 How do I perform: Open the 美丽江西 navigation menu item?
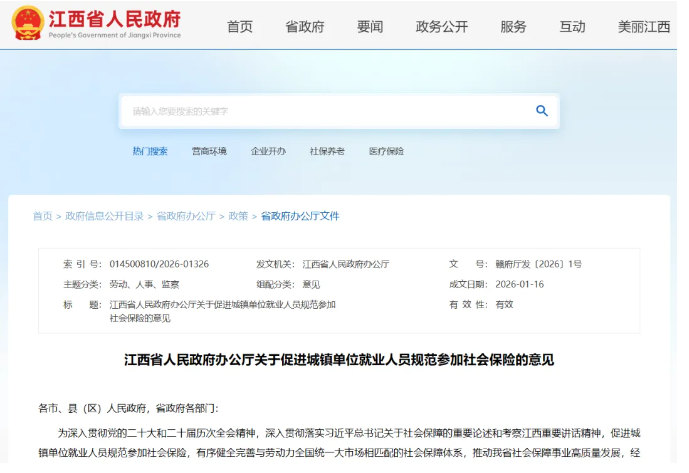coord(644,27)
